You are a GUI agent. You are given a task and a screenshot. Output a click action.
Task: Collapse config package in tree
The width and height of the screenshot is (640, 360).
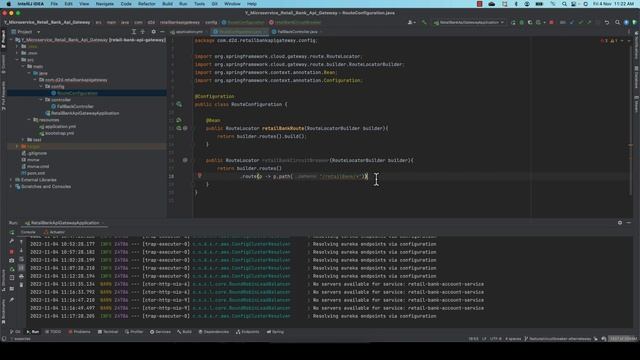(x=41, y=87)
